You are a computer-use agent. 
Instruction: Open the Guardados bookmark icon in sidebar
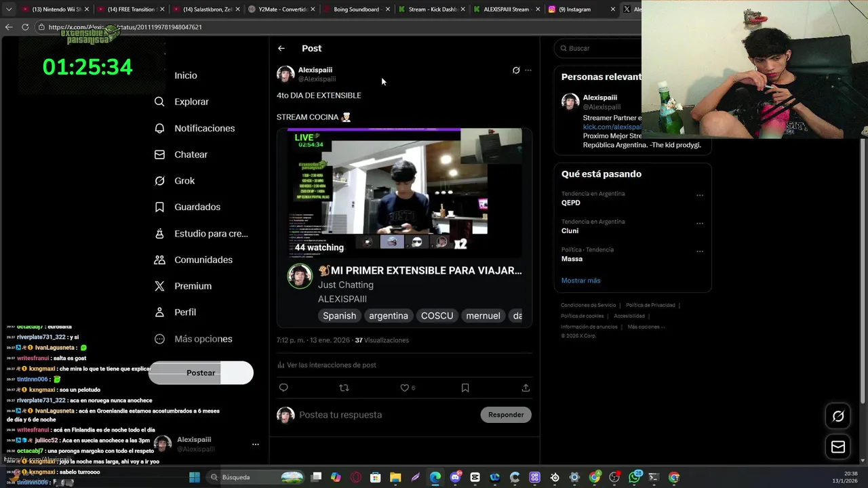pos(159,207)
